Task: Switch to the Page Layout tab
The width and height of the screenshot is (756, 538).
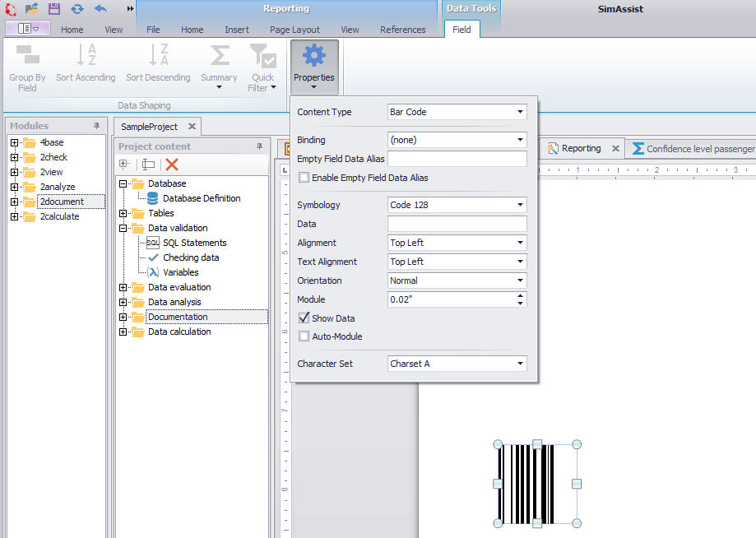Action: coord(294,29)
